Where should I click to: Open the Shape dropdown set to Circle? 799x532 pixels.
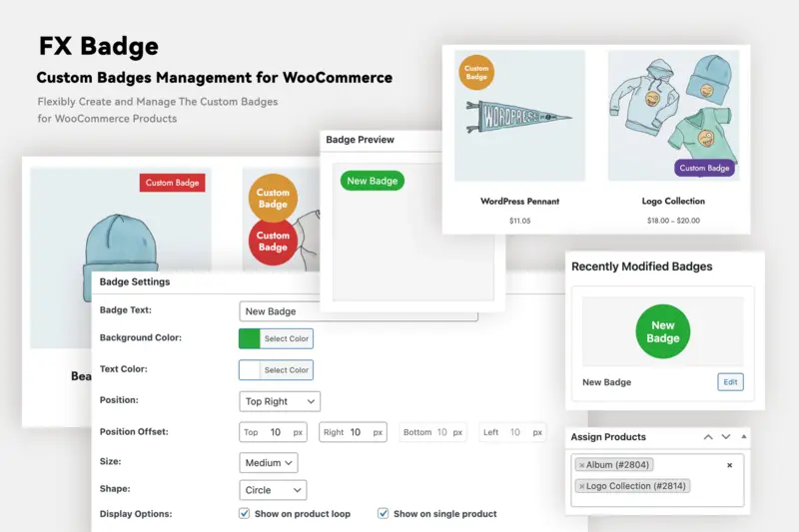click(x=273, y=490)
